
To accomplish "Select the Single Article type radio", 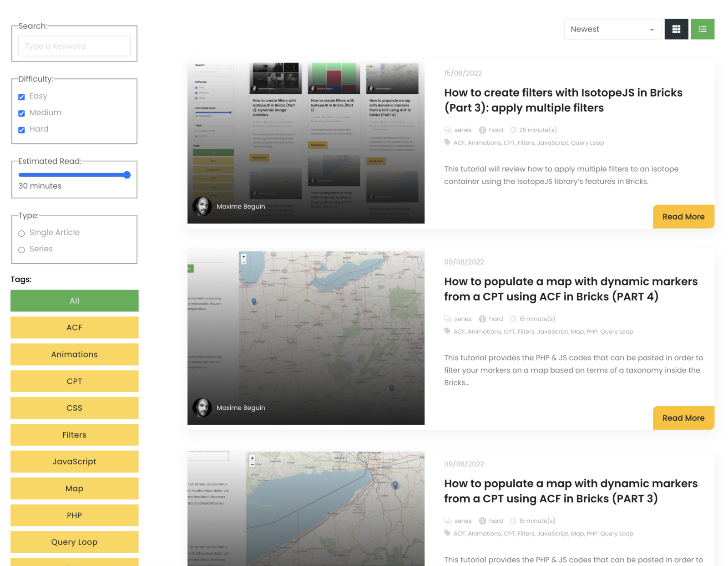I will (21, 233).
